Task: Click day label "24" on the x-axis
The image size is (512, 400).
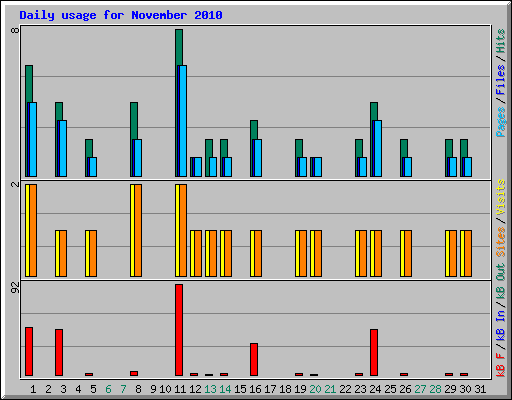Action: (375, 389)
